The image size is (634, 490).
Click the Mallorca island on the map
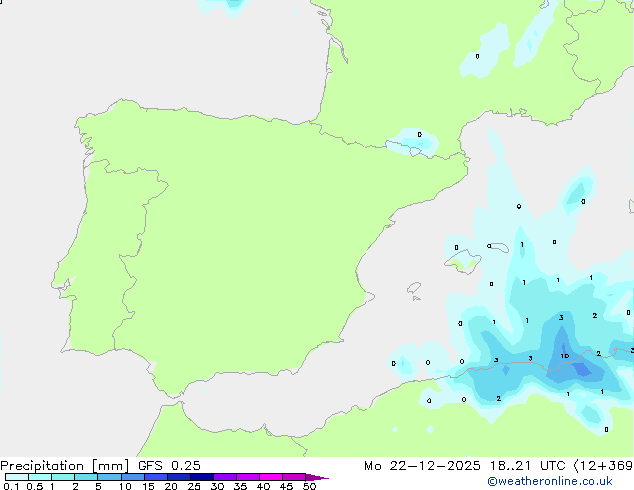[461, 263]
